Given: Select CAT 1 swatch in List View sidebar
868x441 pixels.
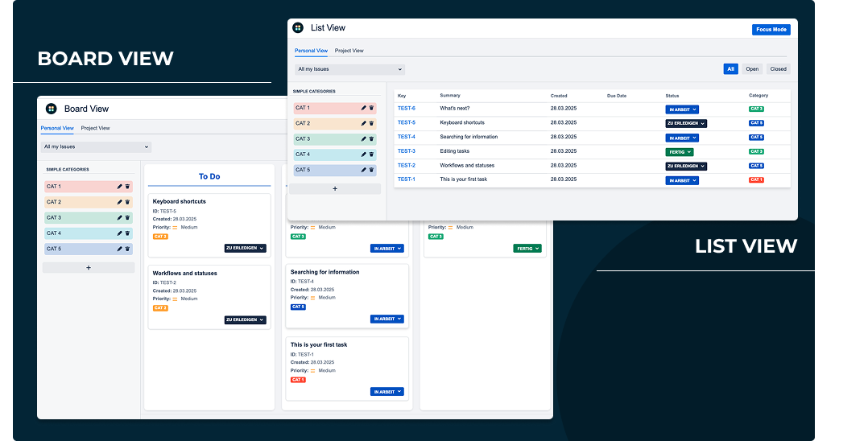Looking at the screenshot, I should tap(335, 108).
